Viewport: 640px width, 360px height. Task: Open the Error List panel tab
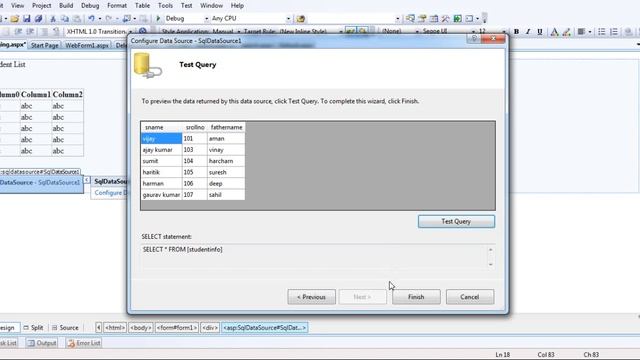point(84,343)
